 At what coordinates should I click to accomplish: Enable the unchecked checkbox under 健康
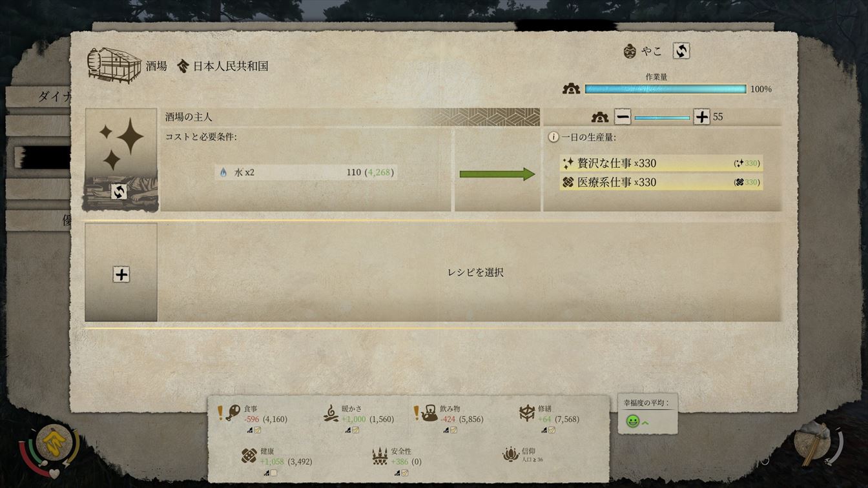(273, 473)
